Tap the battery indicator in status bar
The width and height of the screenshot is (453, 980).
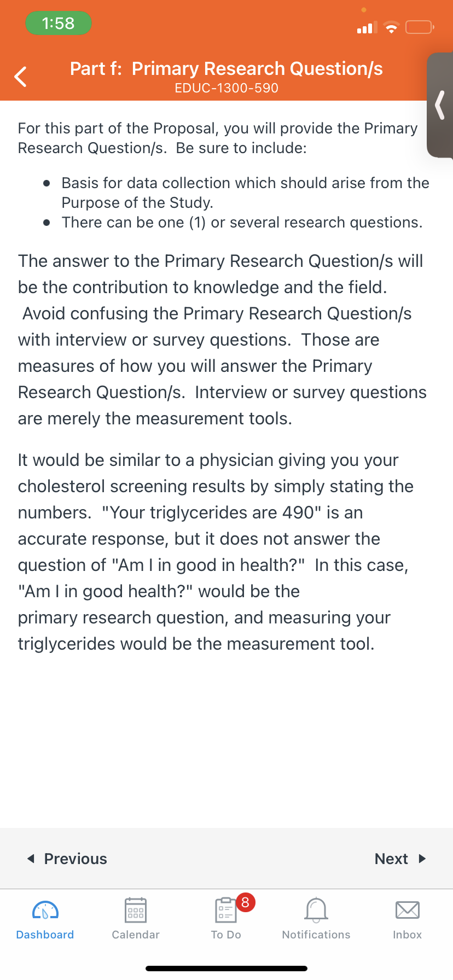click(420, 27)
